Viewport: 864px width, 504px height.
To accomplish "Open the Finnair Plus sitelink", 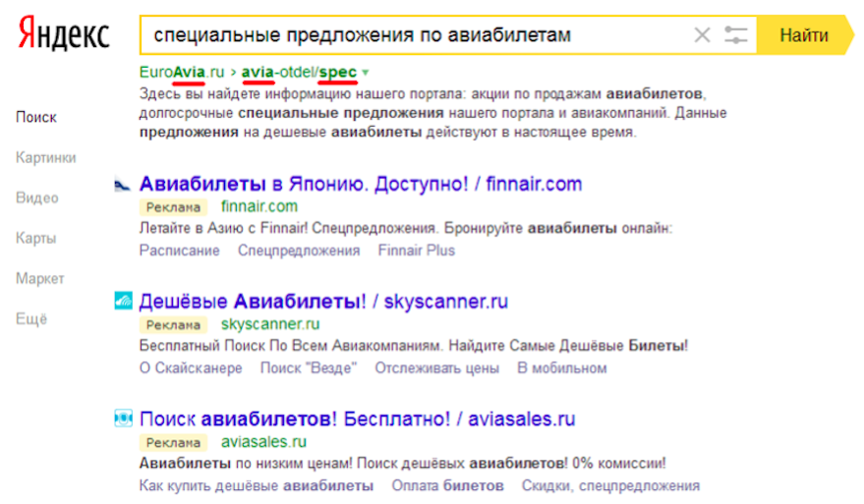I will click(x=417, y=251).
